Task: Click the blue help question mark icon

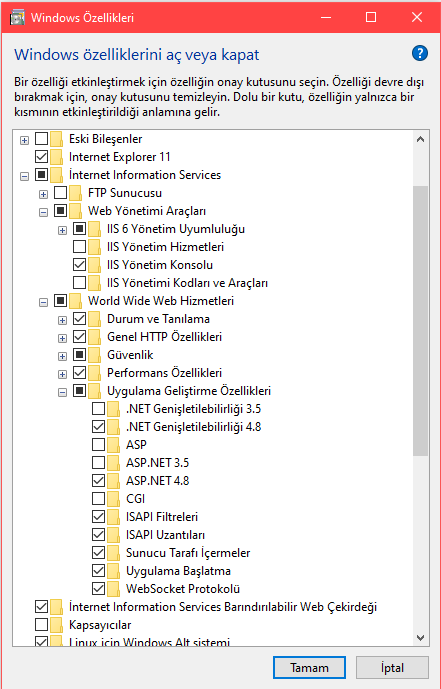Action: [419, 54]
